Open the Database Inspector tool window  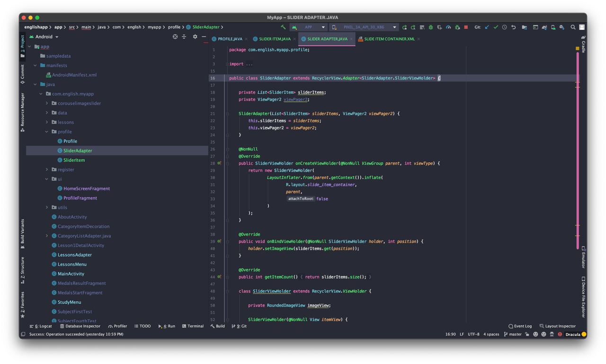pyautogui.click(x=80, y=326)
